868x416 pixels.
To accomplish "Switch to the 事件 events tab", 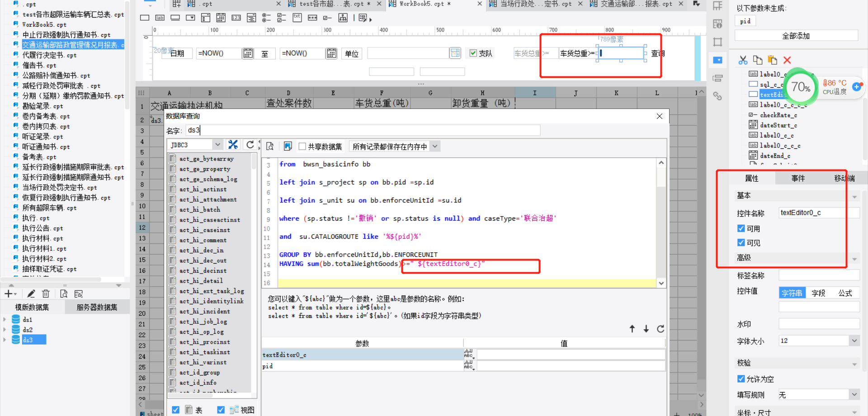I will point(798,178).
